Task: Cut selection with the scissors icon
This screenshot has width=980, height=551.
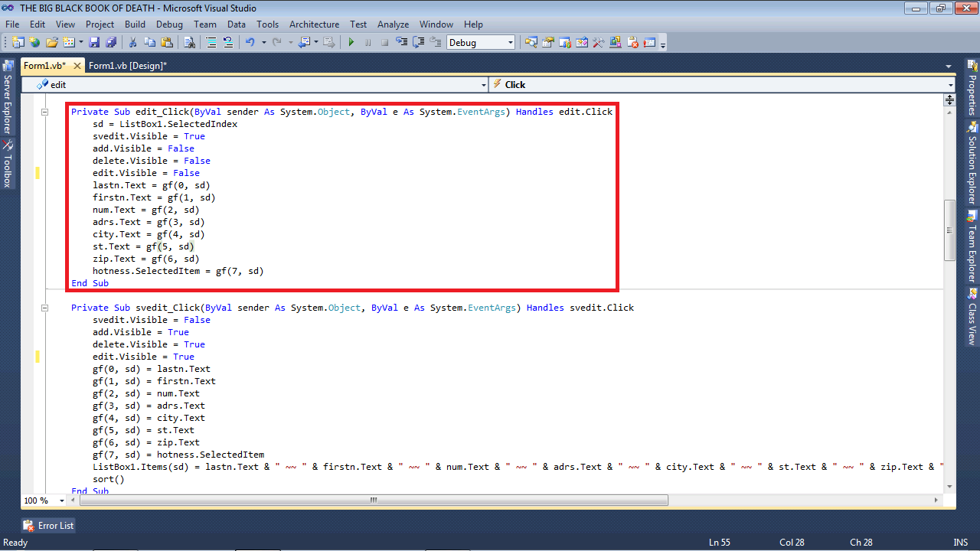Action: point(132,42)
